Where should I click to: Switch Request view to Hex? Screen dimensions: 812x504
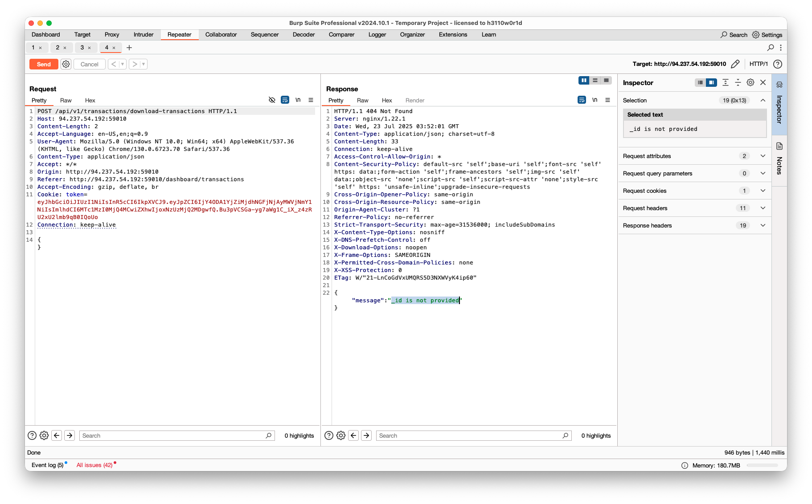click(90, 101)
